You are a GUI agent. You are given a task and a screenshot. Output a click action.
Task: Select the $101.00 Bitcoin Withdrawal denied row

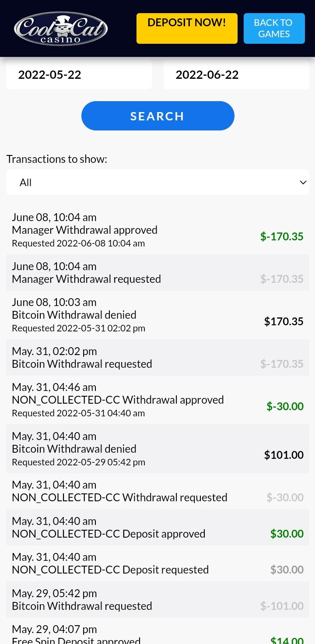tap(157, 449)
